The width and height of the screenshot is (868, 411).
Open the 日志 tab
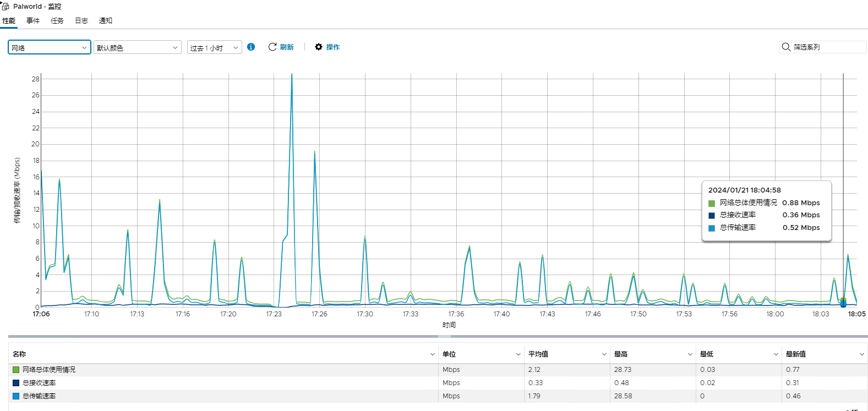(x=81, y=20)
